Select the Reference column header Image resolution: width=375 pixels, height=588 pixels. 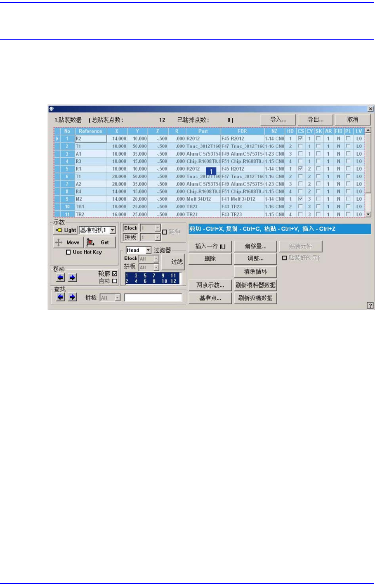[90, 131]
